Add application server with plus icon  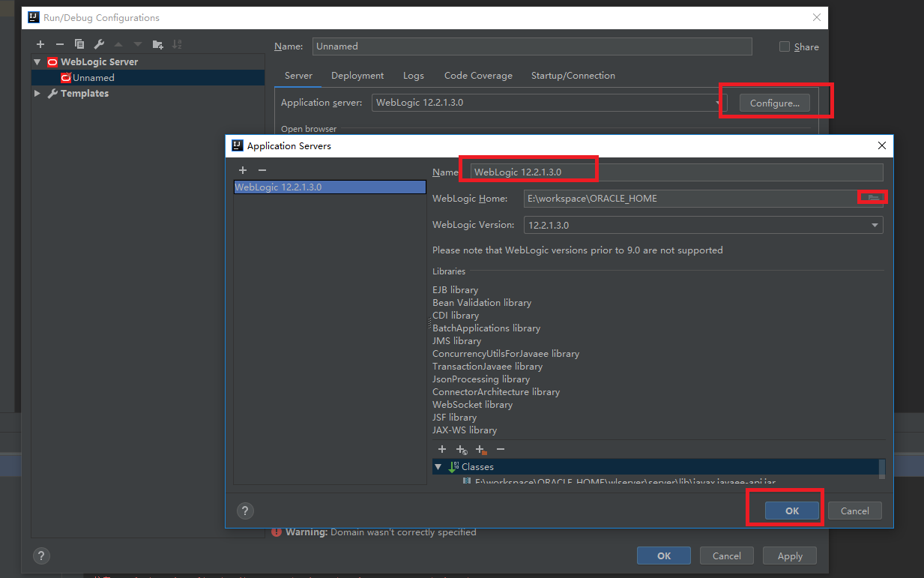pyautogui.click(x=243, y=171)
